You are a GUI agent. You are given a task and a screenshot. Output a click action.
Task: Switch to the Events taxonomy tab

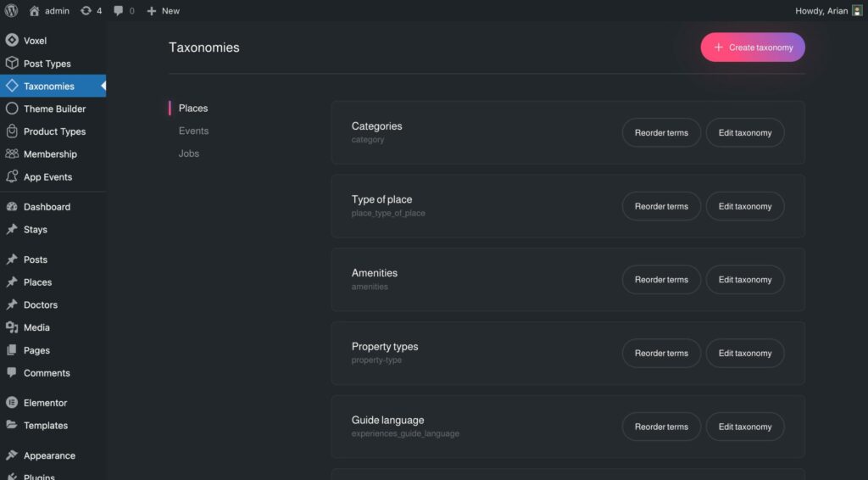pos(193,131)
